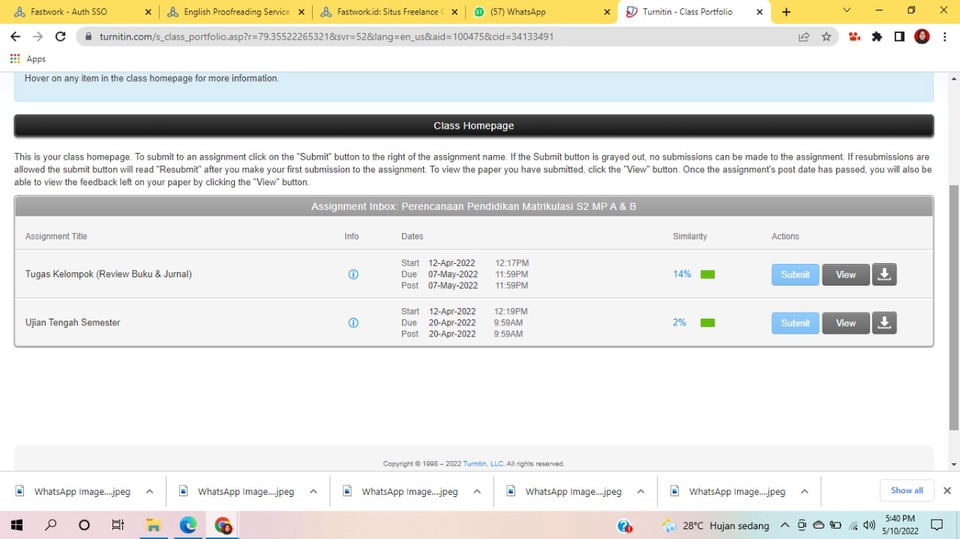
Task: Click green similarity swatch for Tugas Kelompok
Action: 708,274
